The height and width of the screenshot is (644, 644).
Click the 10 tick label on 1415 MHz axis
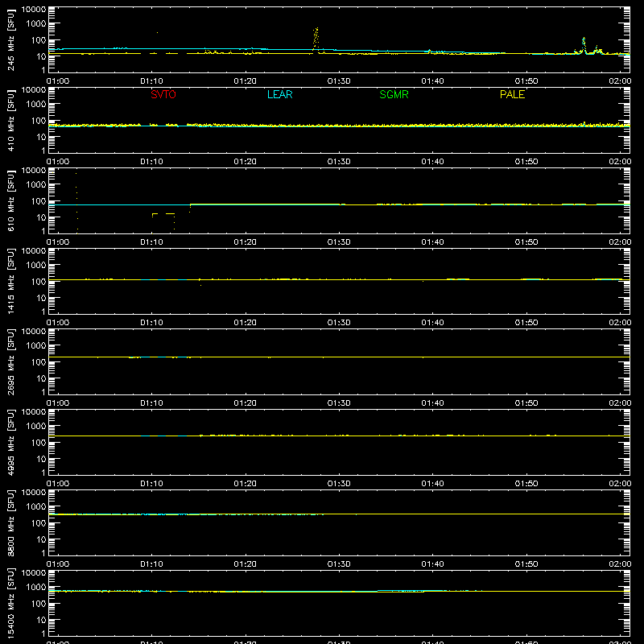coord(42,298)
